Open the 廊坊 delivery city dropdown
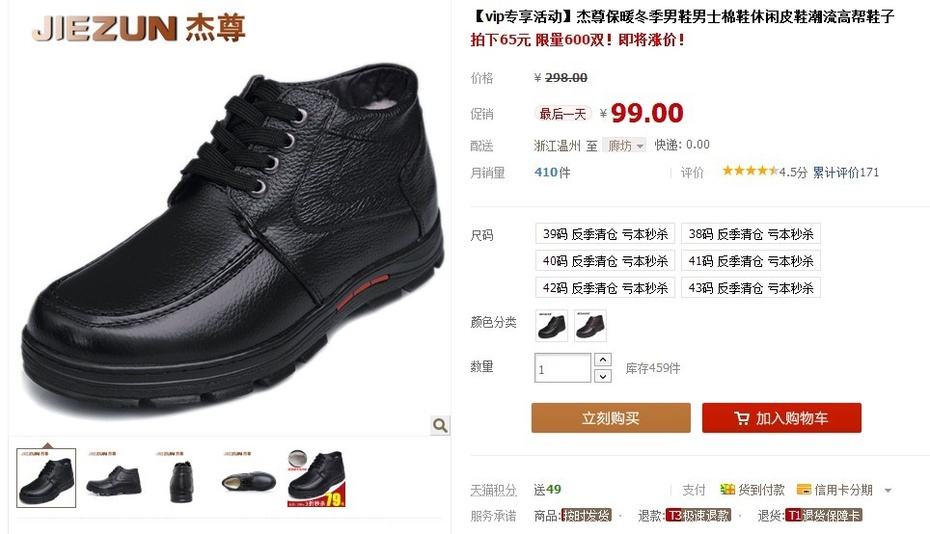 click(623, 145)
